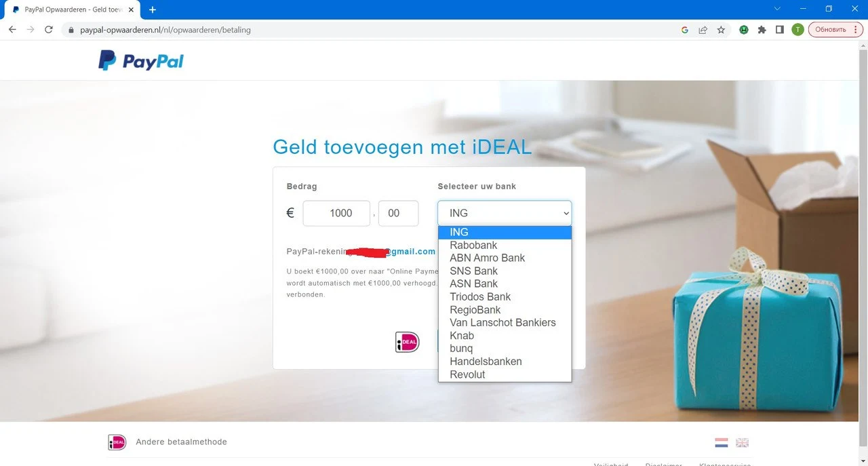Switch language with the UK flag
This screenshot has height=466, width=868.
743,443
